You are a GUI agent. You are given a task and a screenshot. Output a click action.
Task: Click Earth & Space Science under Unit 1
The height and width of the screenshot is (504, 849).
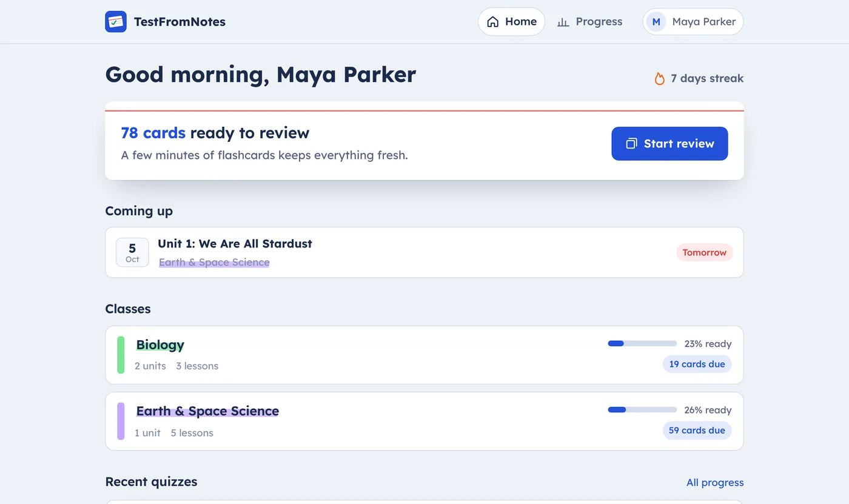pos(214,262)
